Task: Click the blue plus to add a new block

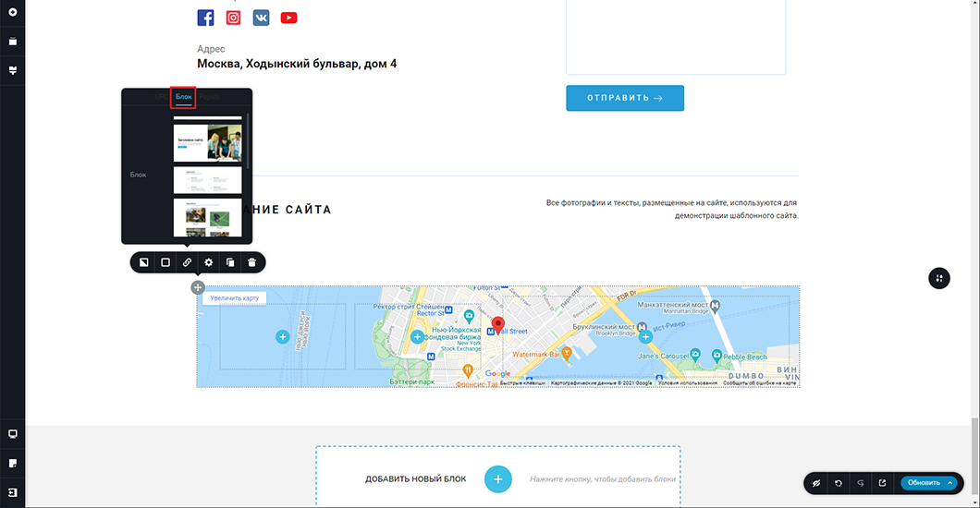Action: tap(498, 479)
